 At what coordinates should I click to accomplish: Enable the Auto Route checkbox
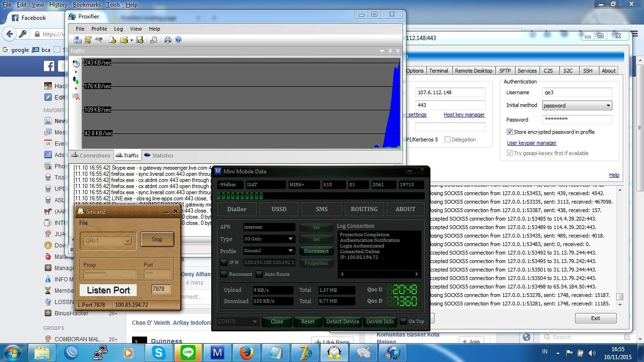[259, 274]
